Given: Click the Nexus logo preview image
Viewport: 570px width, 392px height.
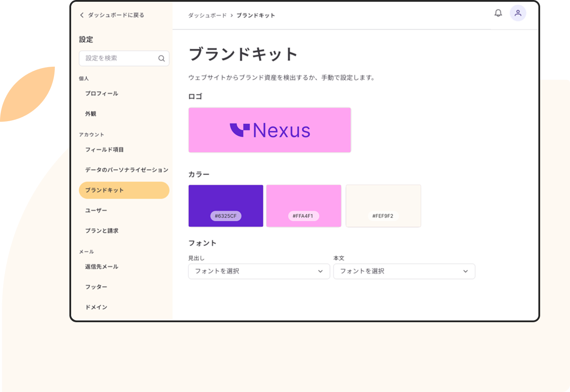Looking at the screenshot, I should 270,130.
